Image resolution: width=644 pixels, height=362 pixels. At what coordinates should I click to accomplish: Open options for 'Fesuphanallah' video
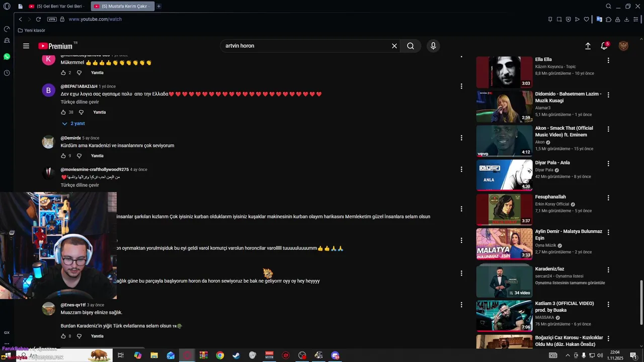click(x=608, y=198)
